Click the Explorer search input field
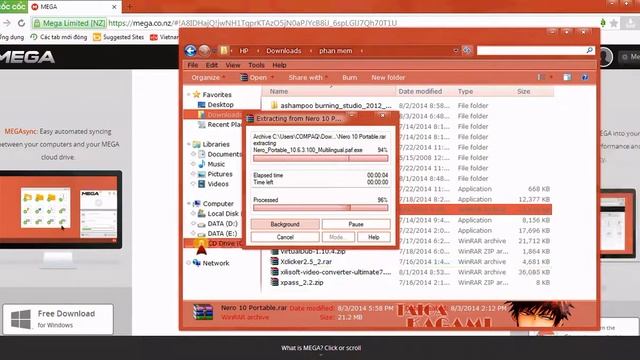640x360 pixels. pyautogui.click(x=531, y=50)
